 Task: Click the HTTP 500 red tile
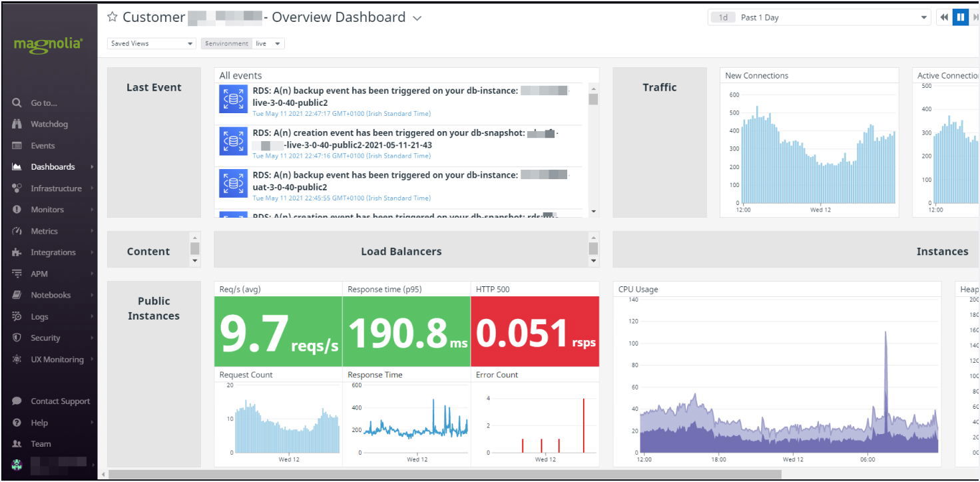pyautogui.click(x=535, y=332)
